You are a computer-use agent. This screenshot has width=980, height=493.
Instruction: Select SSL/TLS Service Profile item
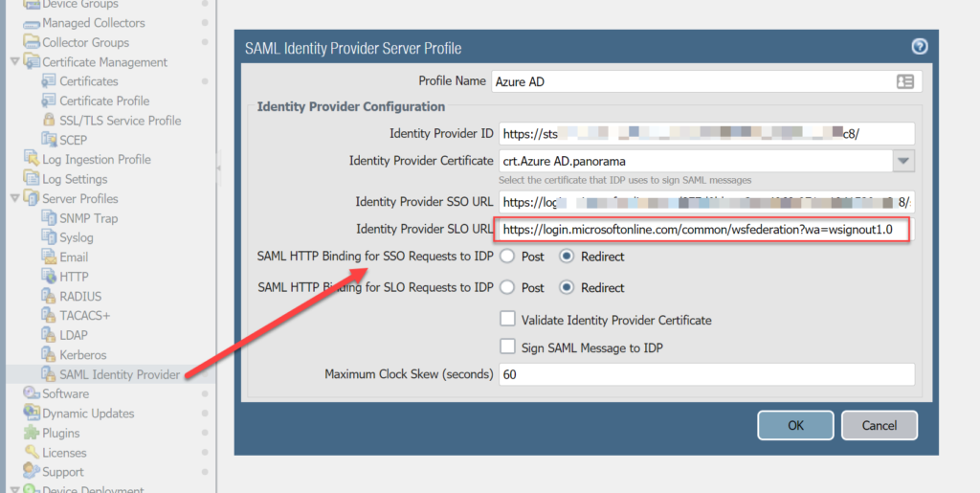[x=120, y=121]
